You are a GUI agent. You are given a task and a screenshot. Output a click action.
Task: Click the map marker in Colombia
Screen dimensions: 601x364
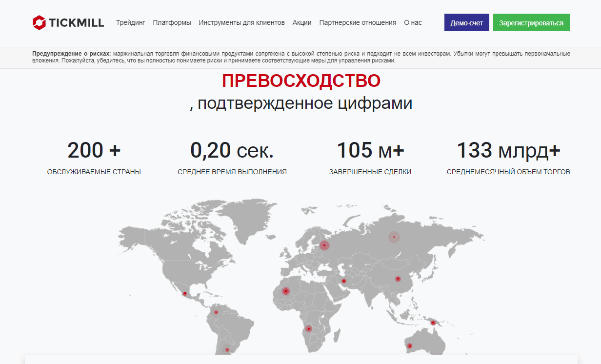point(216,312)
